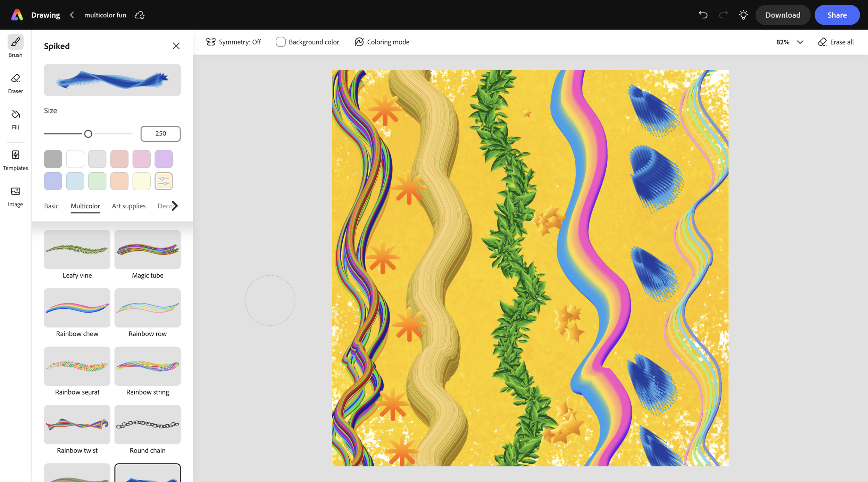The width and height of the screenshot is (868, 482).
Task: Enable Coloring mode
Action: pyautogui.click(x=382, y=42)
